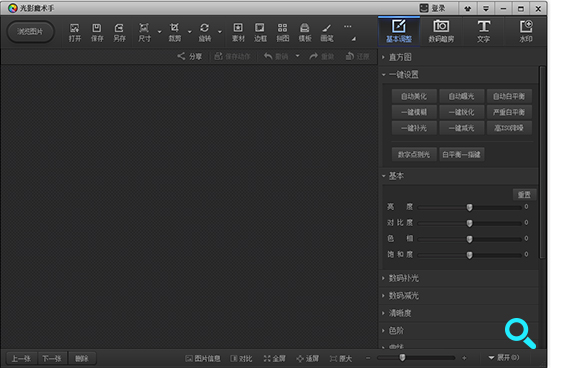
Task: Open the 边框 border tool
Action: pyautogui.click(x=260, y=32)
